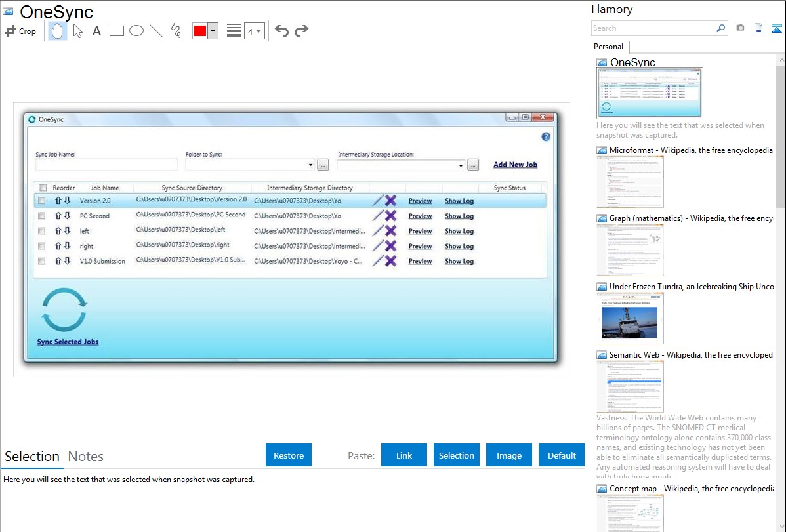Screen dimensions: 786x532
Task: Redo the annotation
Action: tap(301, 31)
